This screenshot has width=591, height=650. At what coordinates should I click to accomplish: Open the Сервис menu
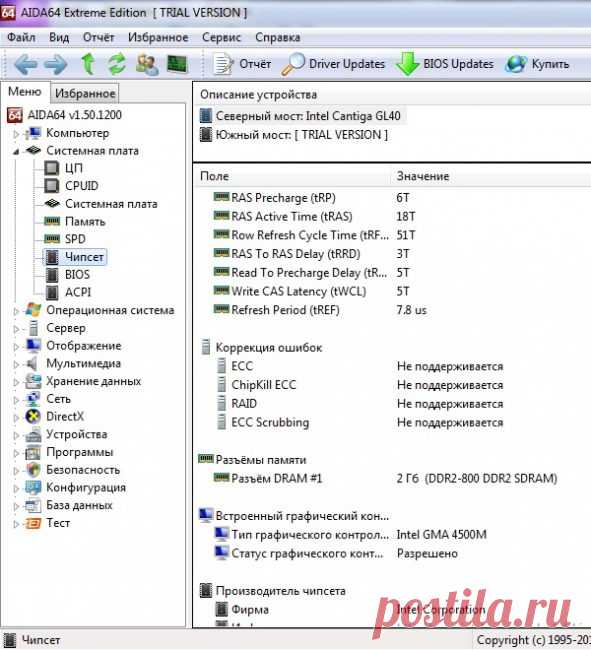pos(221,37)
